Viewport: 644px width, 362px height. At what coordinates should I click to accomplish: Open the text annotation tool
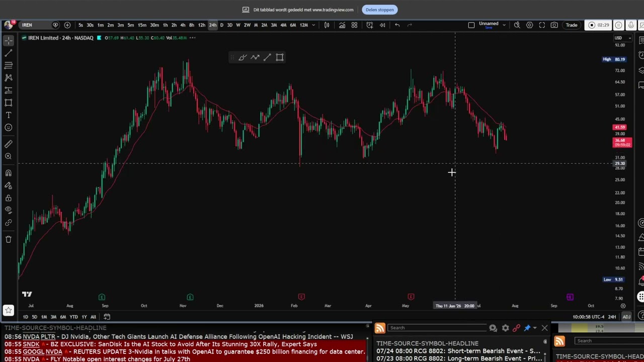pyautogui.click(x=9, y=115)
